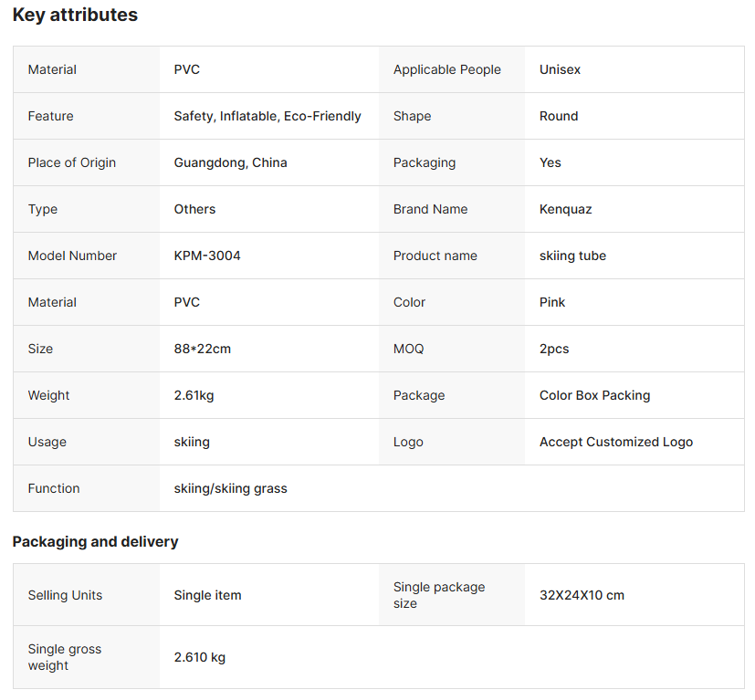Select the Guangdong, China value

coord(230,162)
